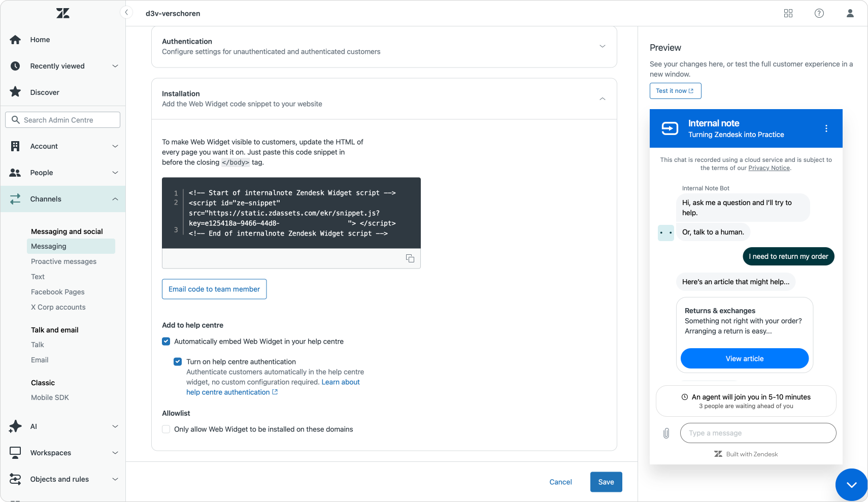Viewport: 868px width, 502px height.
Task: Open Learn about help centre authentication link
Action: tap(273, 387)
